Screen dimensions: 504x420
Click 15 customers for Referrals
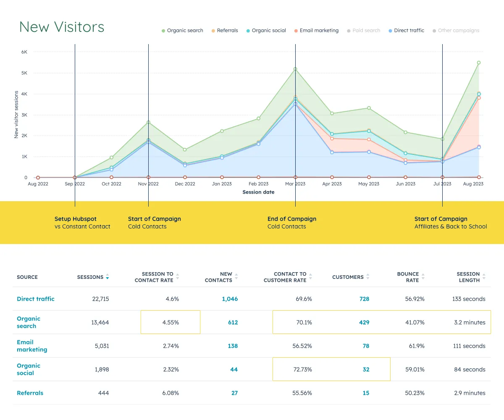point(366,393)
